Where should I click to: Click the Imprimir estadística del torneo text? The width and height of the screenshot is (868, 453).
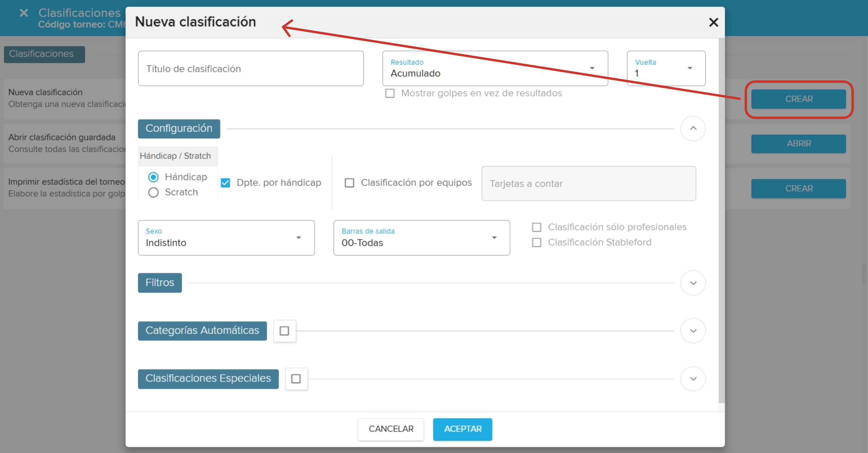(x=66, y=182)
